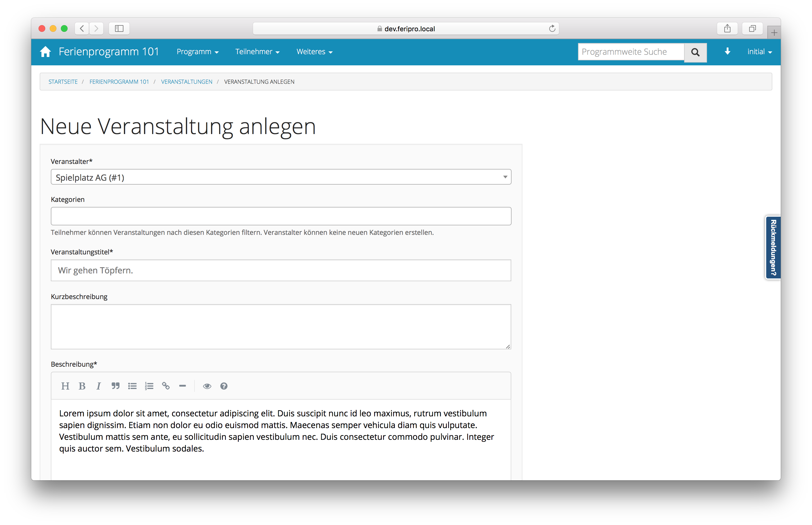Insert a blockquote using the quote icon
Screen dimensions: 812x525
click(x=116, y=386)
